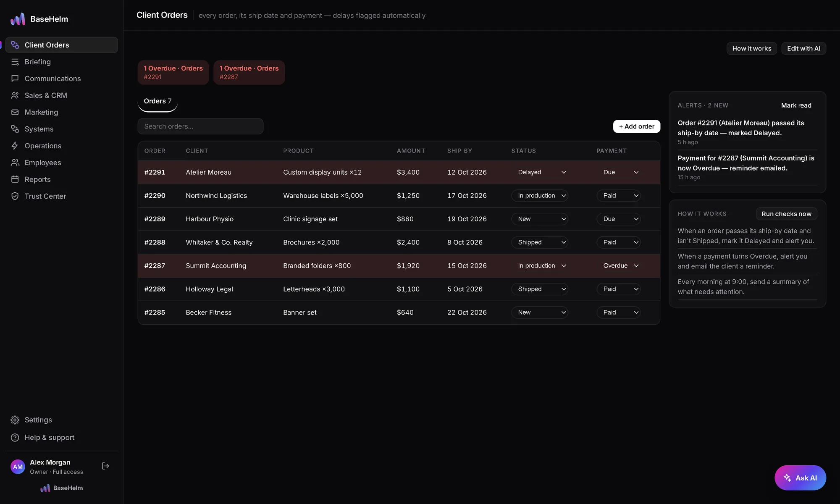Open status dropdown for Becker Fitness
This screenshot has width=840, height=504.
[540, 312]
